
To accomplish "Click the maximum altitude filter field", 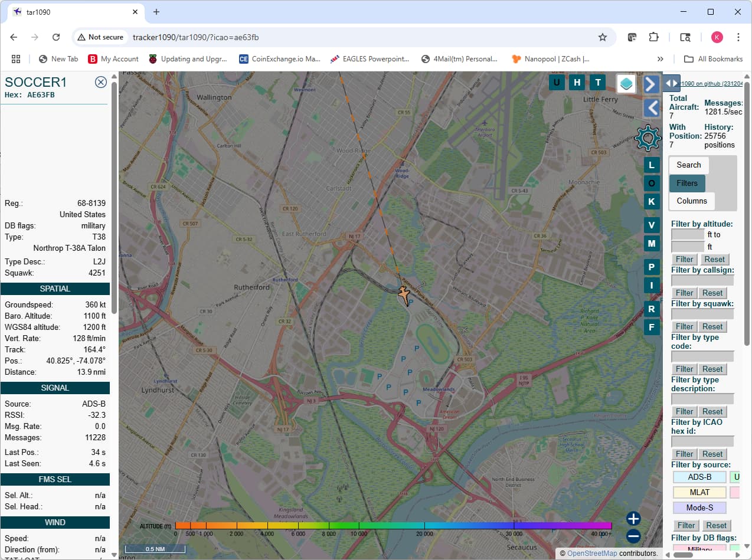I will click(688, 247).
